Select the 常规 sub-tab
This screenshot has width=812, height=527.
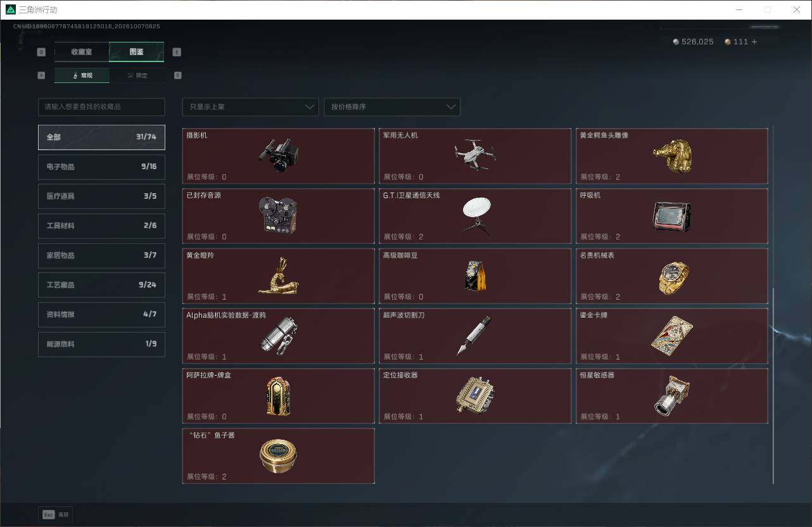click(x=82, y=75)
